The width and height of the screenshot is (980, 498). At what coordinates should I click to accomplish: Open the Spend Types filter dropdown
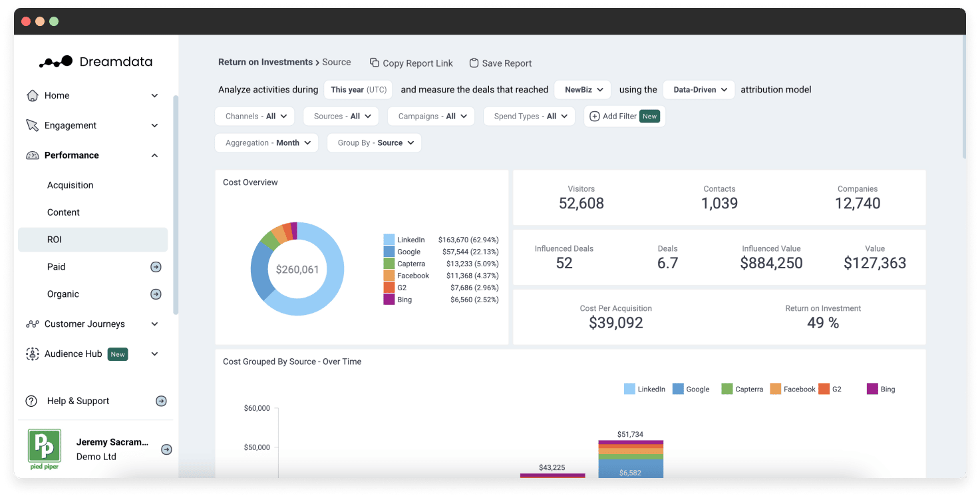[x=530, y=116]
